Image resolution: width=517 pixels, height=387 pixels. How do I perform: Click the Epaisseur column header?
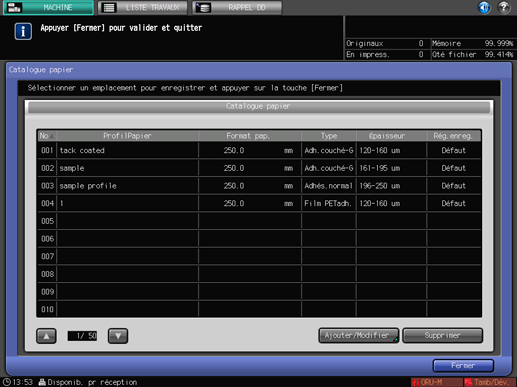pyautogui.click(x=392, y=136)
